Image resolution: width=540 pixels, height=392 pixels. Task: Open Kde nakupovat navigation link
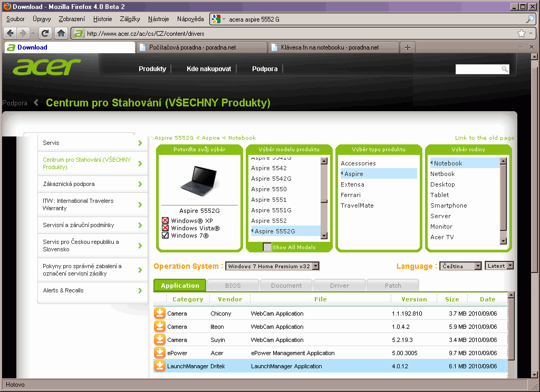tap(209, 69)
